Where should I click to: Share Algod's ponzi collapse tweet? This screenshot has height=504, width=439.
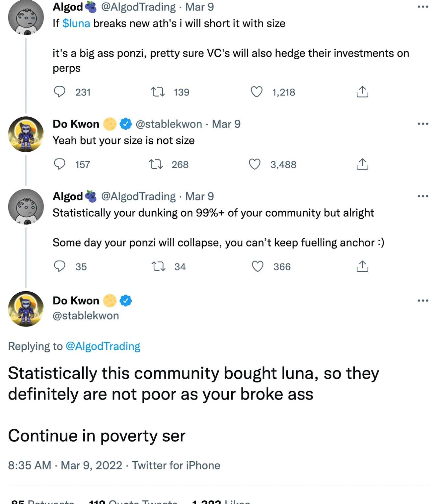pos(362,266)
